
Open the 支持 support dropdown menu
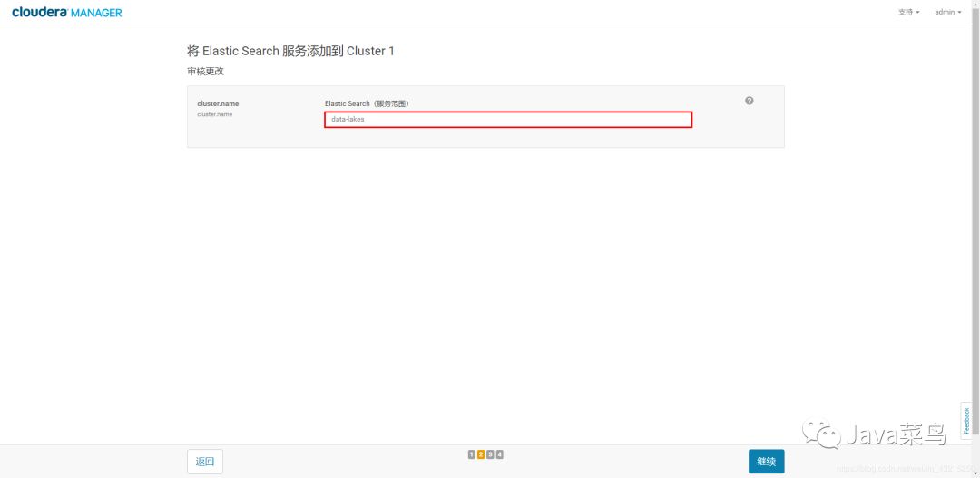coord(908,12)
